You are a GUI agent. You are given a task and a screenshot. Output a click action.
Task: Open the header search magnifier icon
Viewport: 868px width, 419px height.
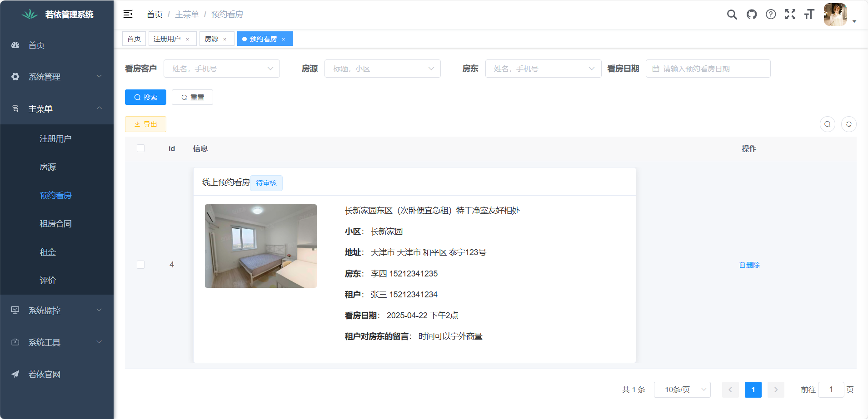coord(732,15)
